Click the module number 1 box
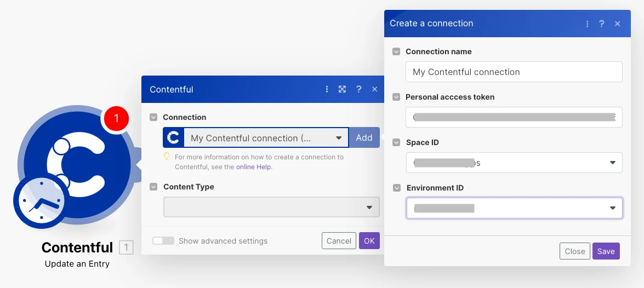The image size is (644, 288). coord(126,248)
